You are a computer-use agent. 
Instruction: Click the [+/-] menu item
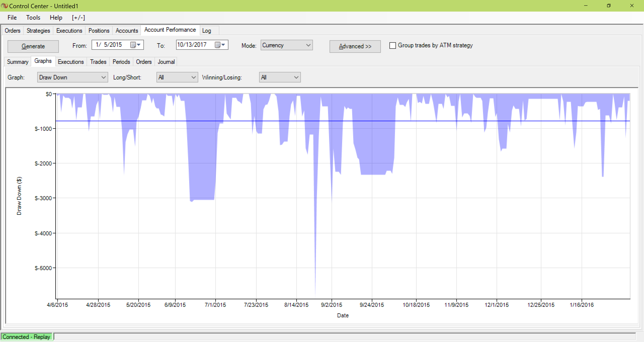click(78, 17)
